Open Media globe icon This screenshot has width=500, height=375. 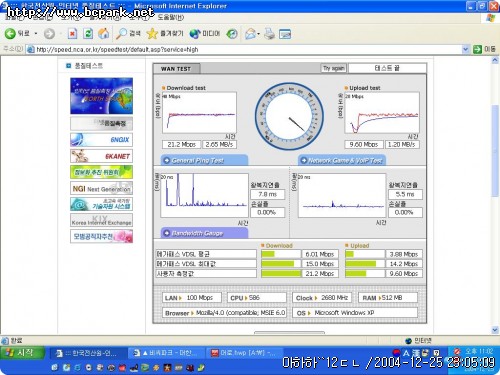[x=194, y=34]
